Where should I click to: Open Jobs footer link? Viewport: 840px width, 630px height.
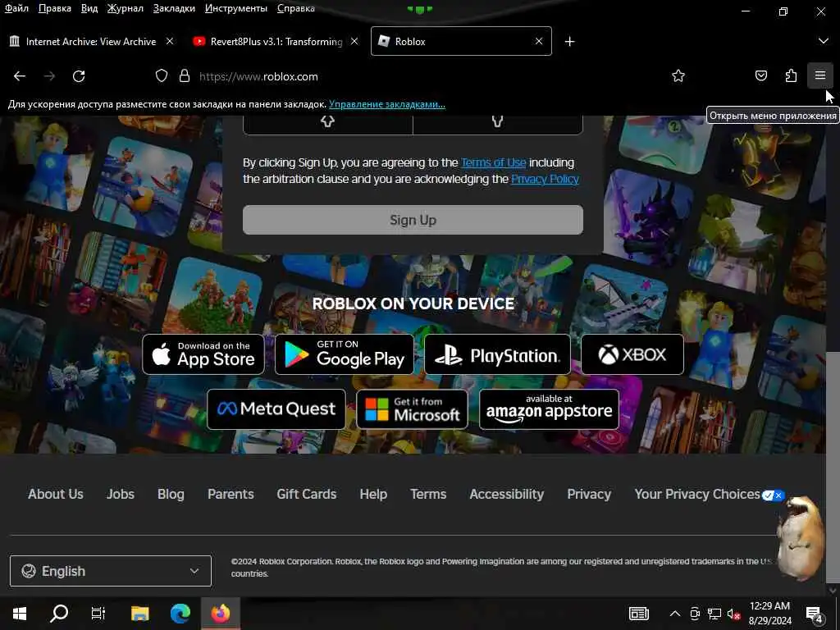click(121, 494)
